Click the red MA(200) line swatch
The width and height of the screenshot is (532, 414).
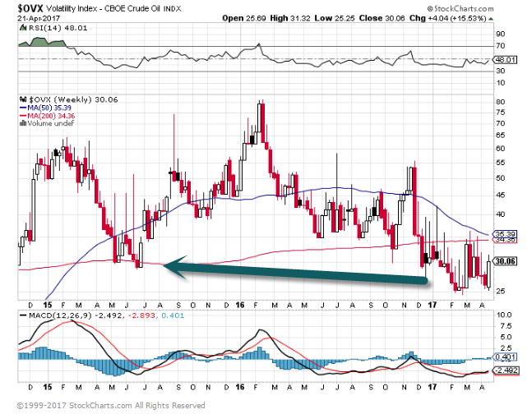[x=23, y=116]
